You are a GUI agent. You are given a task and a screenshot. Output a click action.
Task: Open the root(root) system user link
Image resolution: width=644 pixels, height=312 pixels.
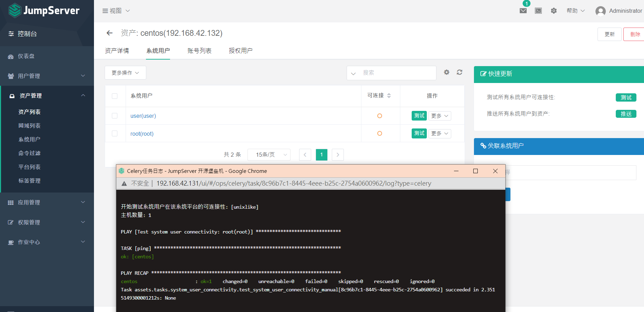[x=142, y=134]
